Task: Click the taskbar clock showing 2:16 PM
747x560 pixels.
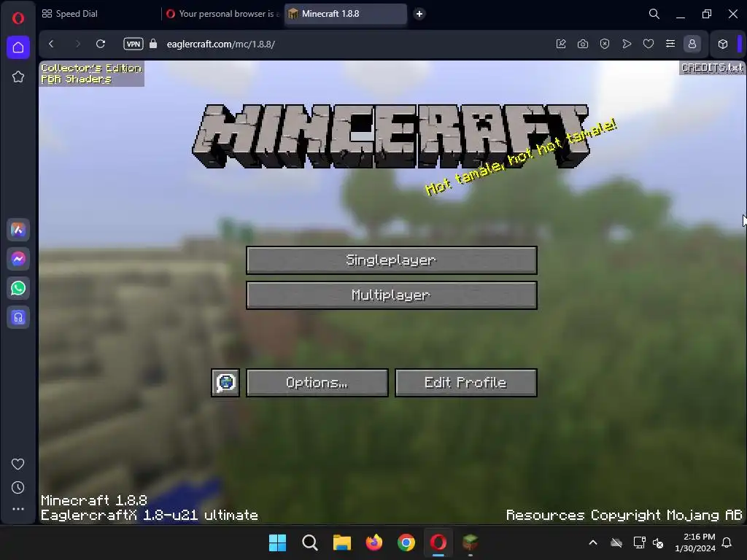Action: 695,542
